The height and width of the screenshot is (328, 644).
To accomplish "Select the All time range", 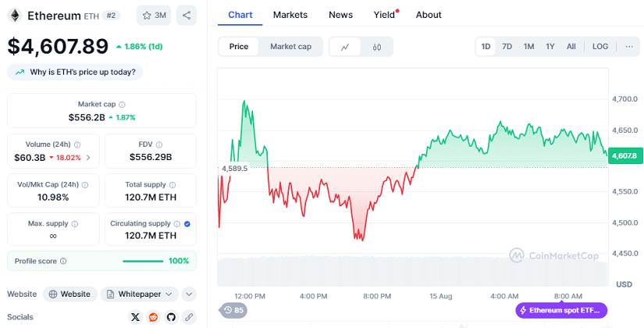I will (x=571, y=46).
